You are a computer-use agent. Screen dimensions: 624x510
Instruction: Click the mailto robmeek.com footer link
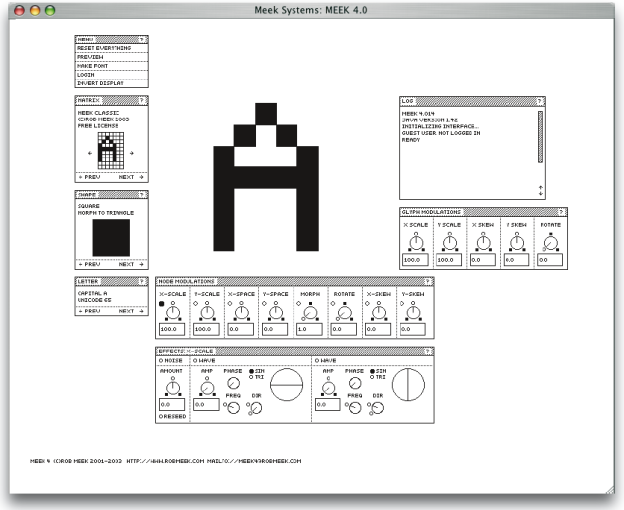(254, 461)
